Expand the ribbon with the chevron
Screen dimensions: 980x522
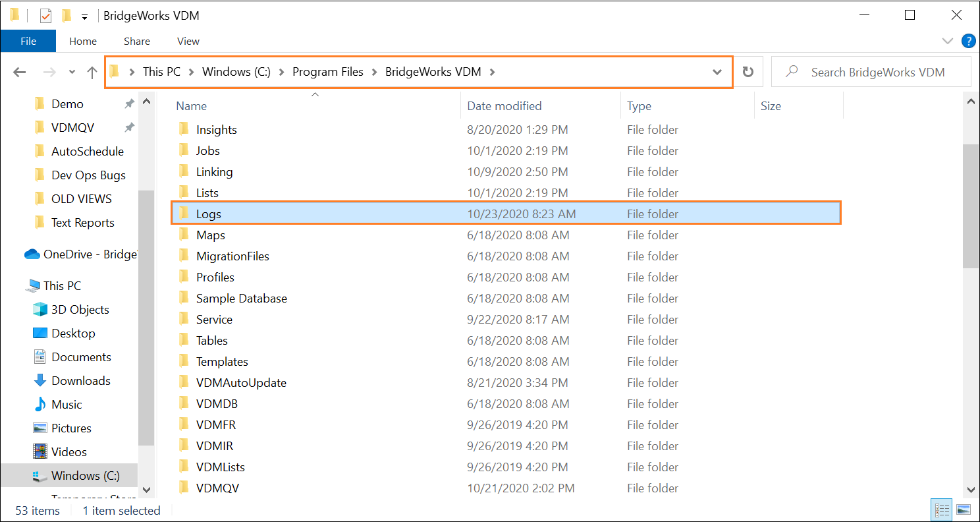click(x=948, y=41)
